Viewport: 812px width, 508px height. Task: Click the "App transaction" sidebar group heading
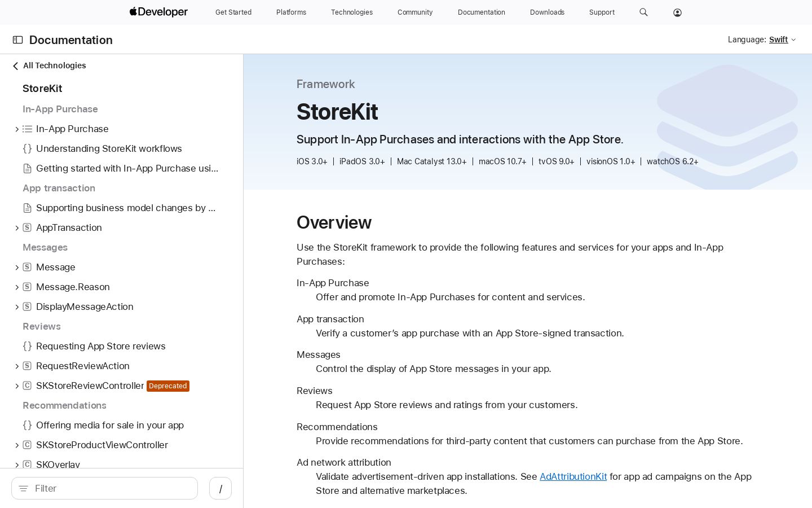(59, 189)
